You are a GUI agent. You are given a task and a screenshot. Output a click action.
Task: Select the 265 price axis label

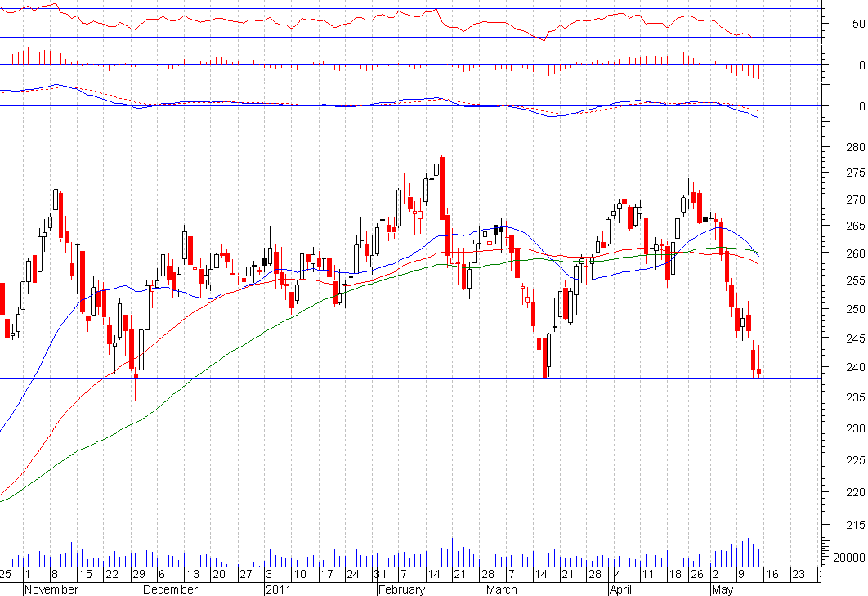855,226
